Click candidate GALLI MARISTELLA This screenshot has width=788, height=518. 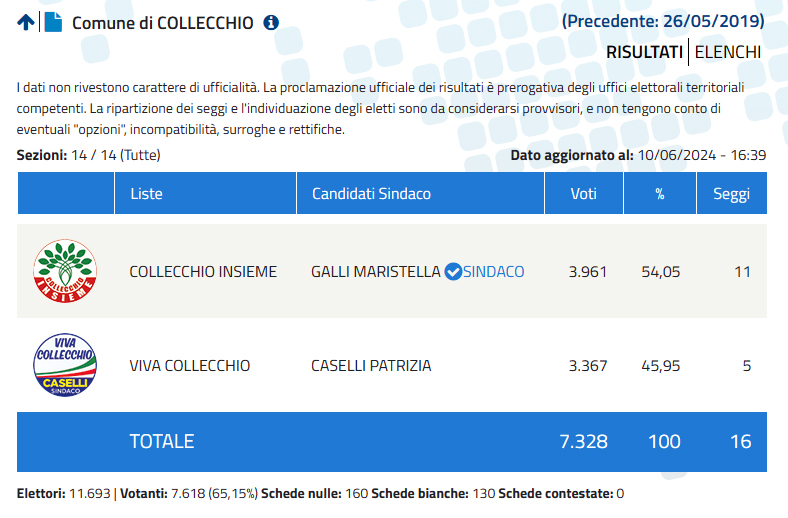(x=375, y=272)
